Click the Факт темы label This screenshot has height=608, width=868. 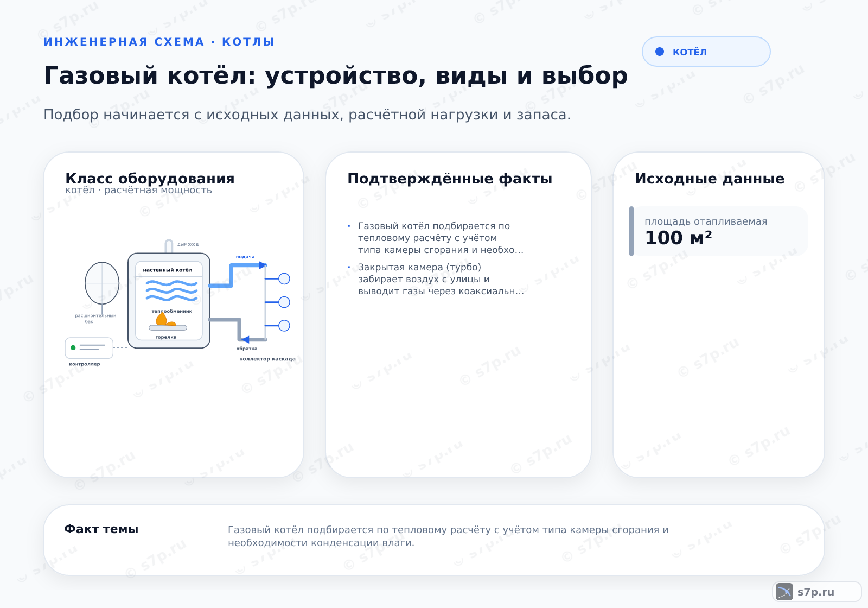pos(101,529)
